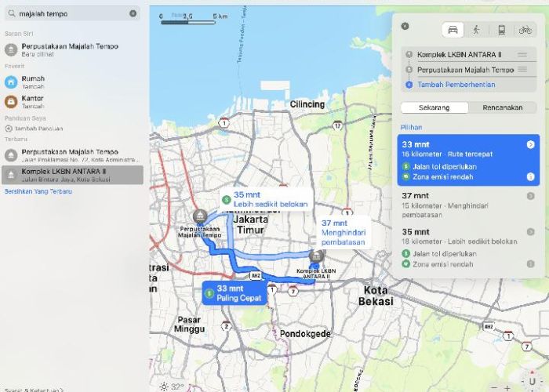Select cycling directions icon
The height and width of the screenshot is (392, 549).
pyautogui.click(x=525, y=30)
